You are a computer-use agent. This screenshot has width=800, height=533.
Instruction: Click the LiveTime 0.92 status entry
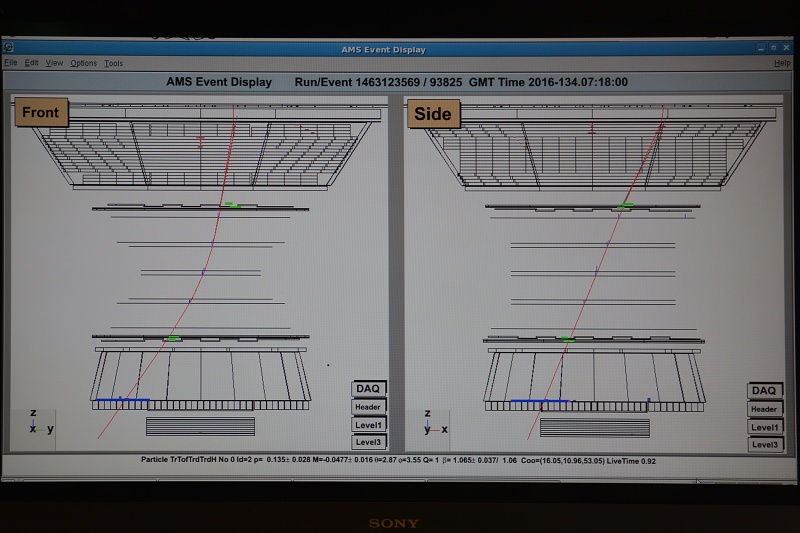click(x=631, y=461)
